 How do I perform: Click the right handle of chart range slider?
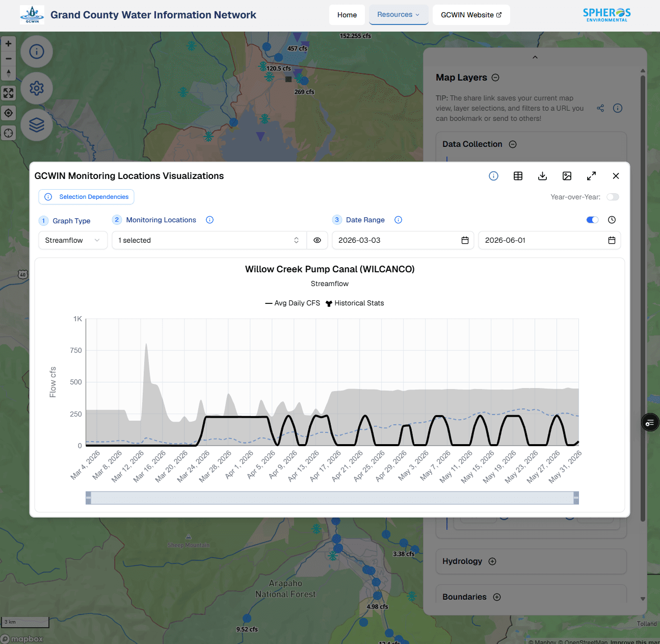tap(576, 498)
